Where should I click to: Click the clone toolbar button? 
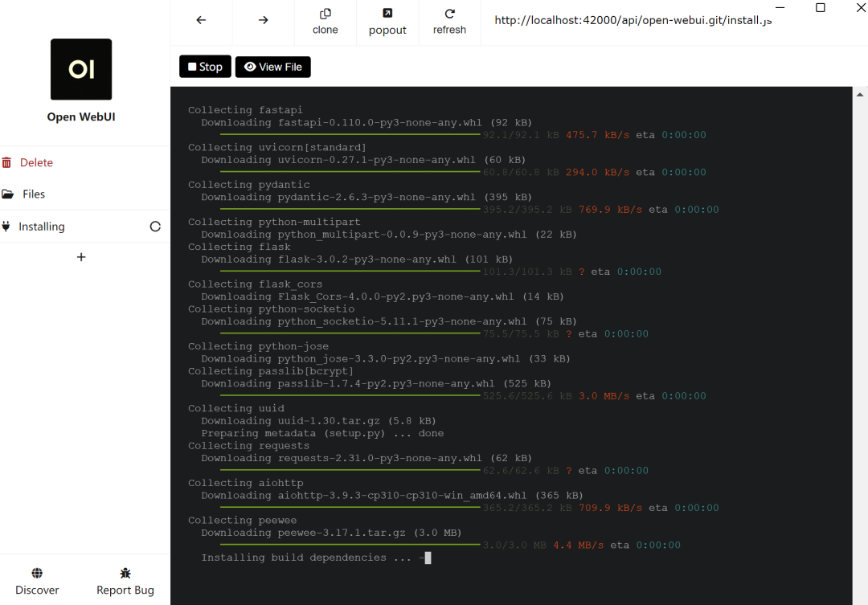[x=325, y=22]
